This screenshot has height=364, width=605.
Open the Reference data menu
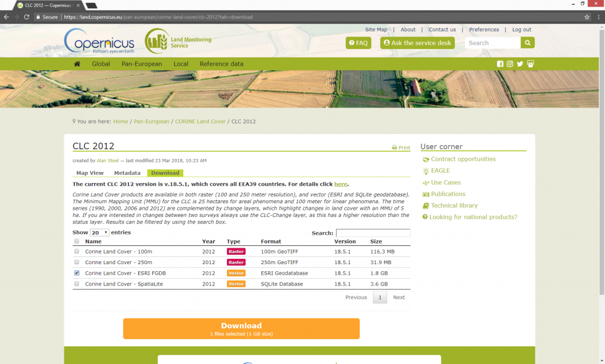[222, 64]
